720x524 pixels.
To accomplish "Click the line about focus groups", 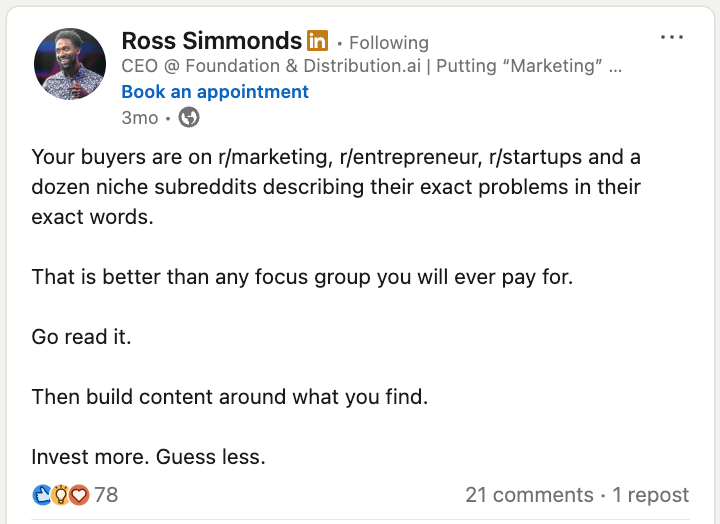I will tap(302, 277).
